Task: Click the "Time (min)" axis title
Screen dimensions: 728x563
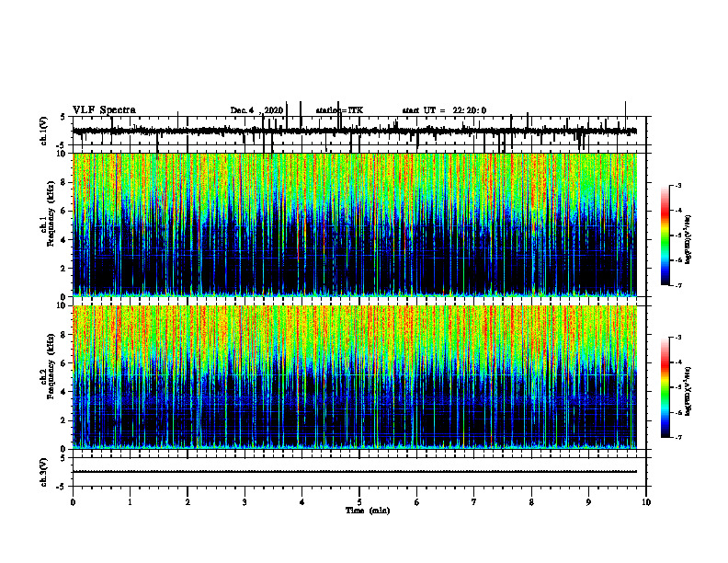Action: tap(368, 511)
